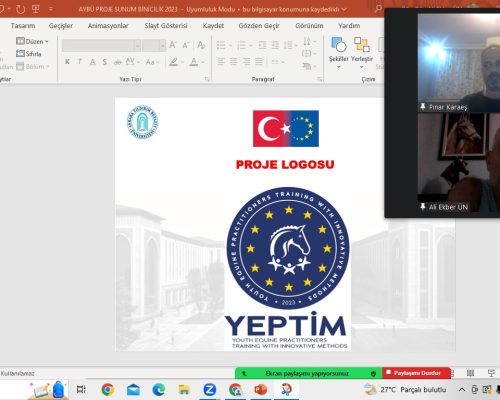Open the Yerleştir arrange menu
The height and width of the screenshot is (400, 500).
click(362, 53)
